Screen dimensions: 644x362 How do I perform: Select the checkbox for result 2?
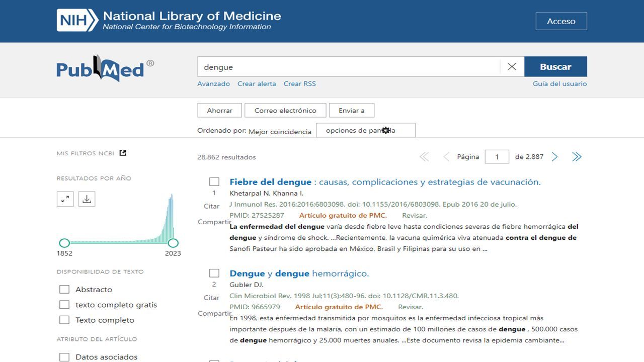point(214,273)
